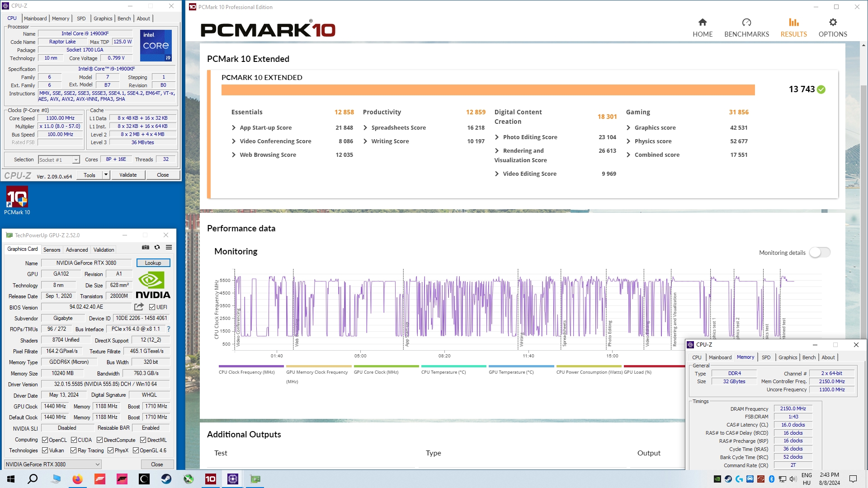This screenshot has width=868, height=488.
Task: Open taskbar Search magnifier
Action: click(33, 479)
